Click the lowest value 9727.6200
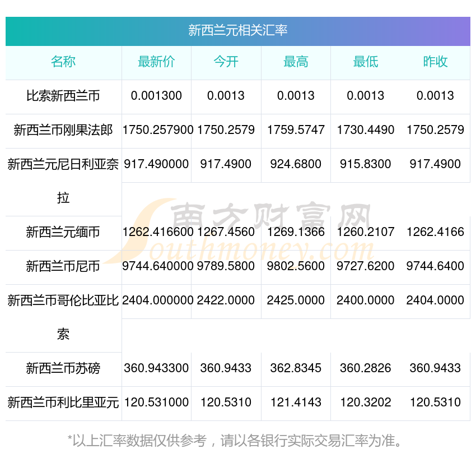The width and height of the screenshot is (476, 458). point(366,266)
